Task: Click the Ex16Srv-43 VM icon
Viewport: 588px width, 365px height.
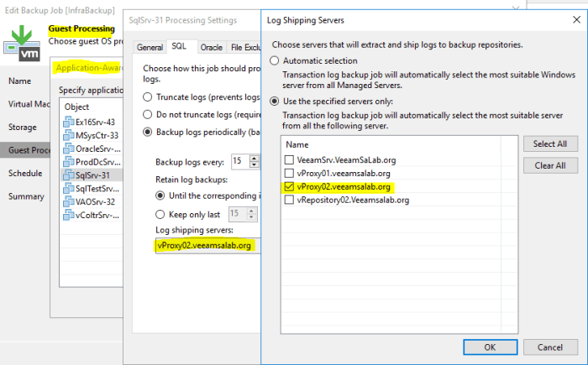Action: (x=69, y=122)
